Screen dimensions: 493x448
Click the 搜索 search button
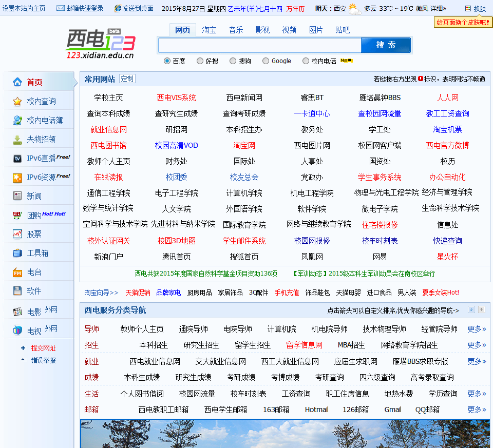click(x=386, y=45)
